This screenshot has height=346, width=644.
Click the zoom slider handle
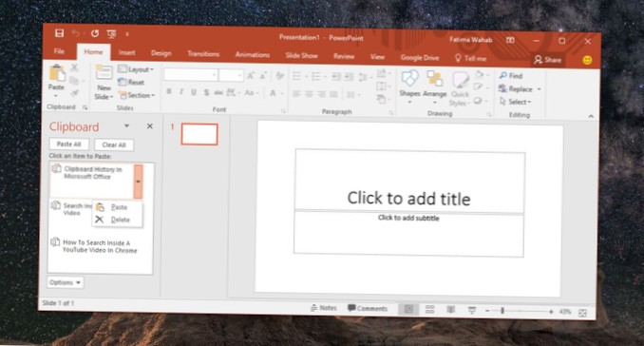point(502,311)
